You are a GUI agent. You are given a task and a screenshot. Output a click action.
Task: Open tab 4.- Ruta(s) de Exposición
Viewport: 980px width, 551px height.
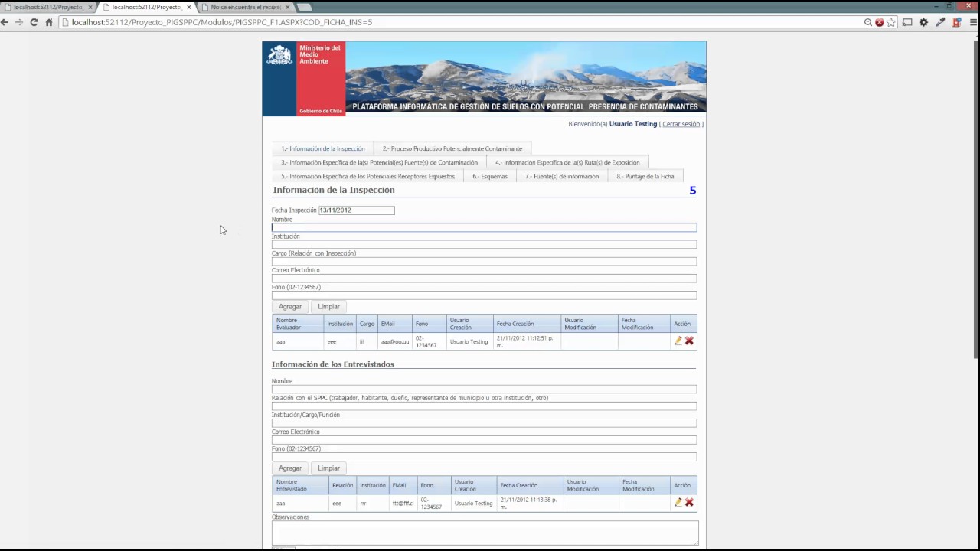point(567,162)
